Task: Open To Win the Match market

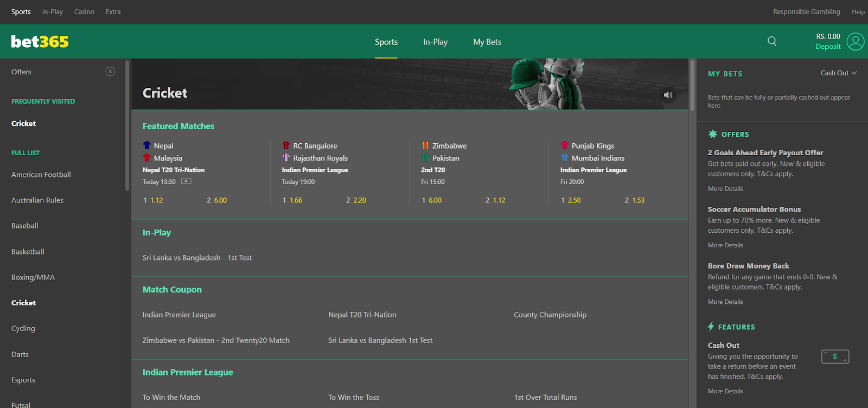Action: coord(171,397)
